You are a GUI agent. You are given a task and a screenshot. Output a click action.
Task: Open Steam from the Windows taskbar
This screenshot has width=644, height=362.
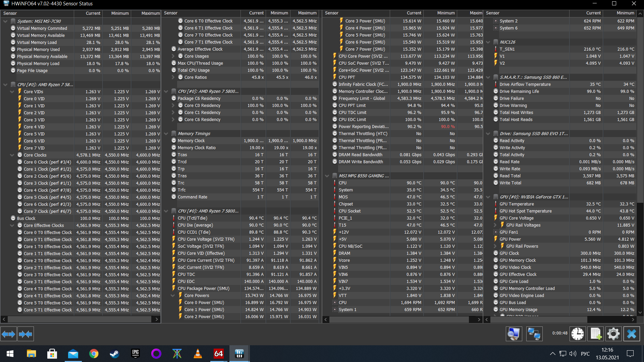click(x=114, y=354)
